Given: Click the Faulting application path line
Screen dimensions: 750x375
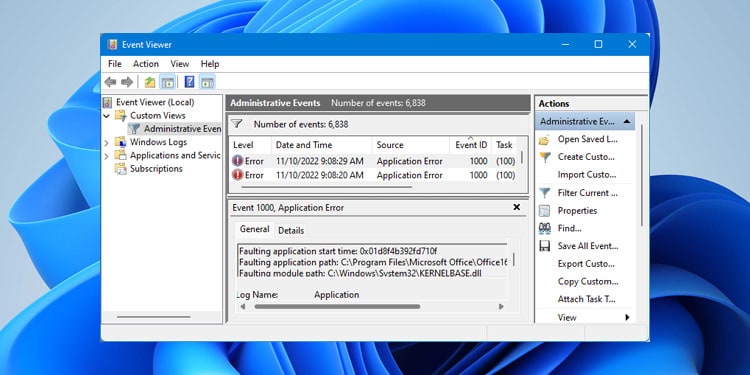Looking at the screenshot, I should coord(373,262).
